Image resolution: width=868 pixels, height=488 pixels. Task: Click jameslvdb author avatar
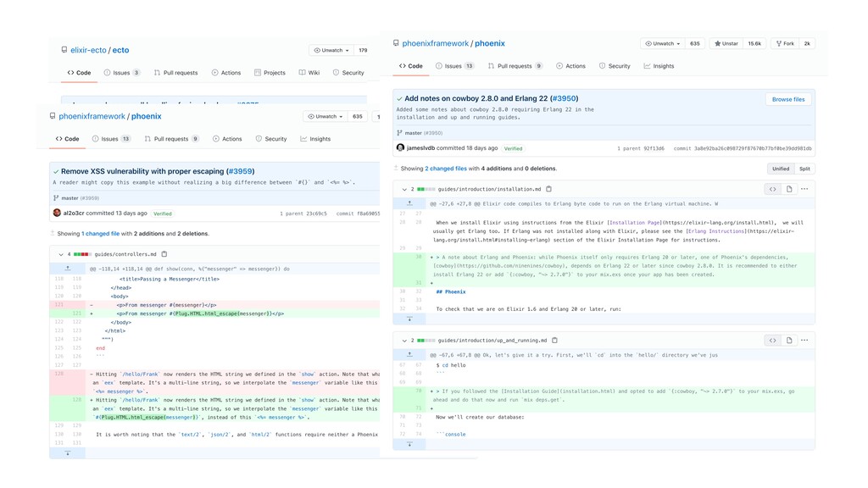click(400, 147)
